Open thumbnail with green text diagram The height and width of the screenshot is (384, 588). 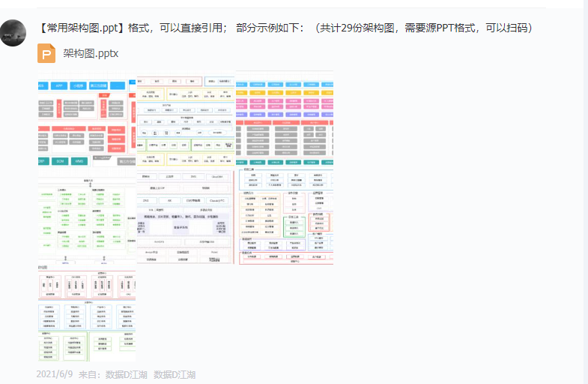pyautogui.click(x=87, y=217)
